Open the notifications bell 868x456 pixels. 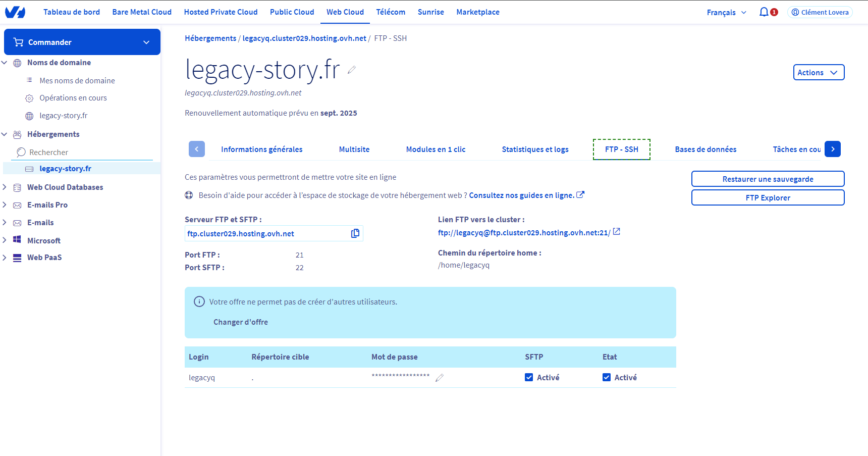(764, 12)
